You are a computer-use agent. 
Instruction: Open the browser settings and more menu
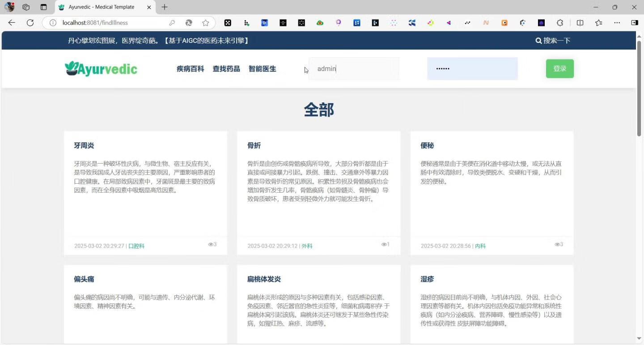tap(617, 23)
